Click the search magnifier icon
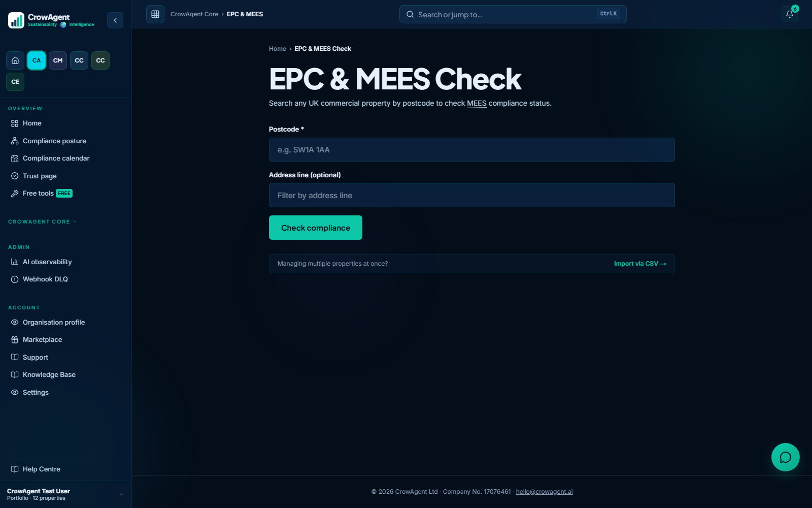This screenshot has width=812, height=508. pos(410,14)
